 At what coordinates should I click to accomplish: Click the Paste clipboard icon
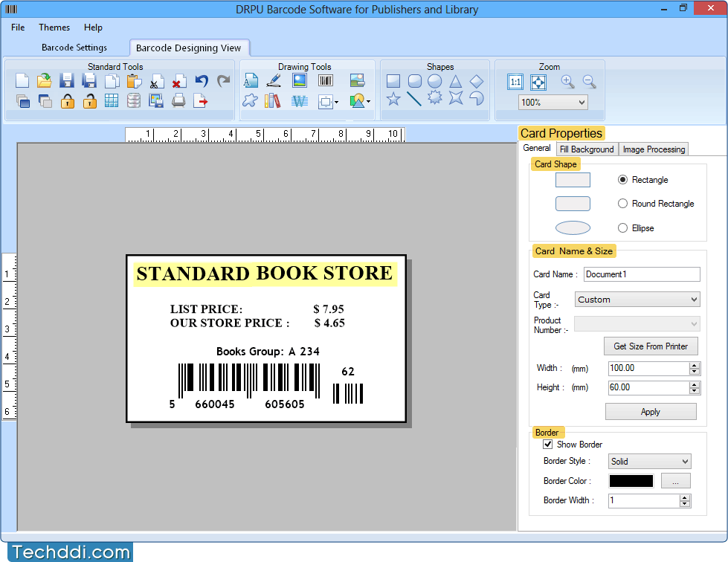[134, 81]
